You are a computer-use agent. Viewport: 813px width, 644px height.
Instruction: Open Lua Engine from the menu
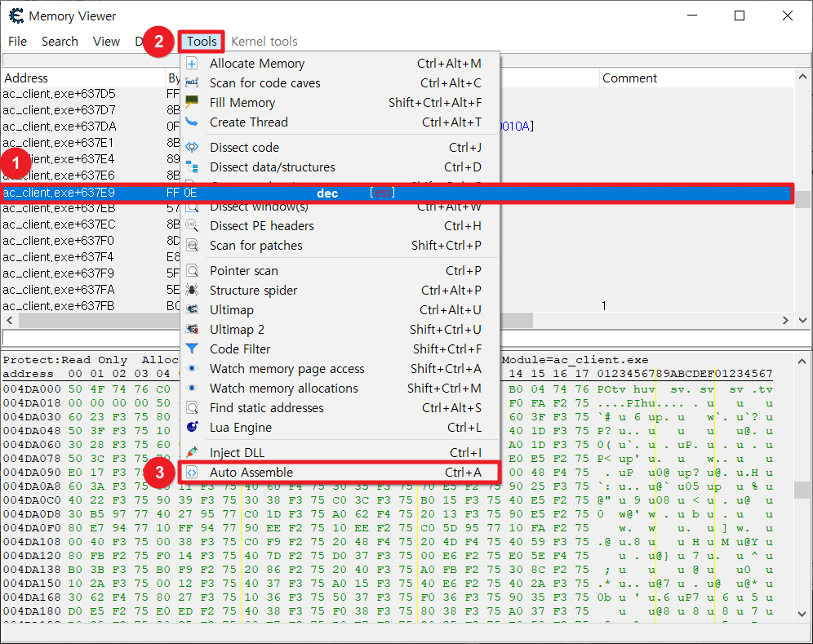[339, 427]
